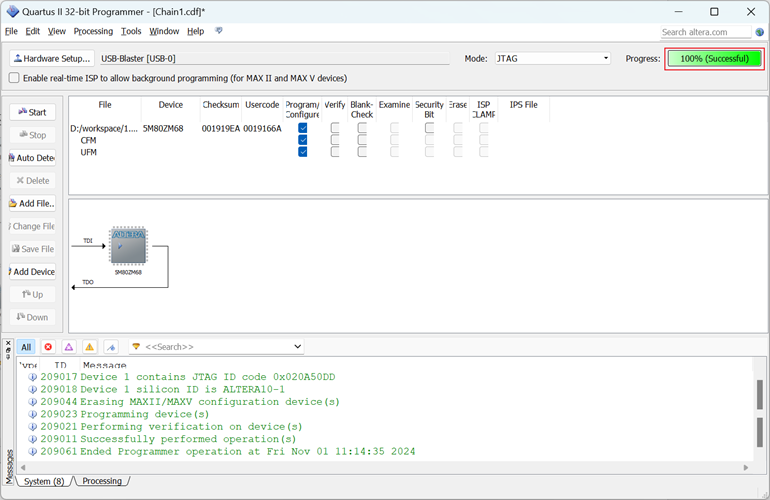Filter messages by warning triangle icon
This screenshot has height=500, width=770.
coord(89,347)
